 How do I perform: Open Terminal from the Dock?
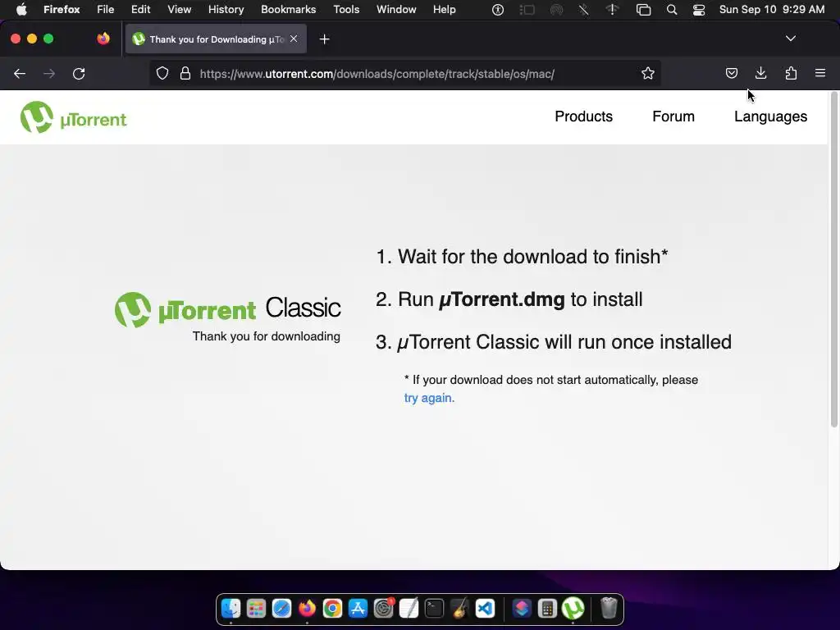pos(434,608)
